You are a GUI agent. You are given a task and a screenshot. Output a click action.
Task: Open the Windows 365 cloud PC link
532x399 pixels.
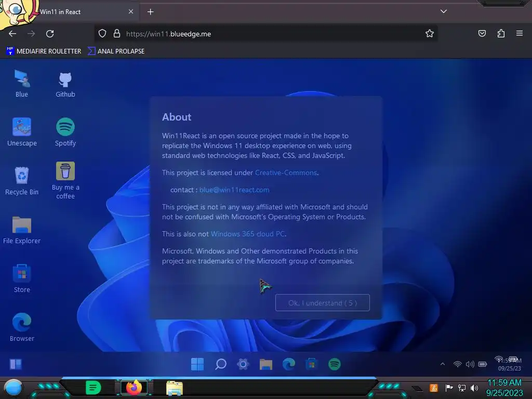coord(248,234)
